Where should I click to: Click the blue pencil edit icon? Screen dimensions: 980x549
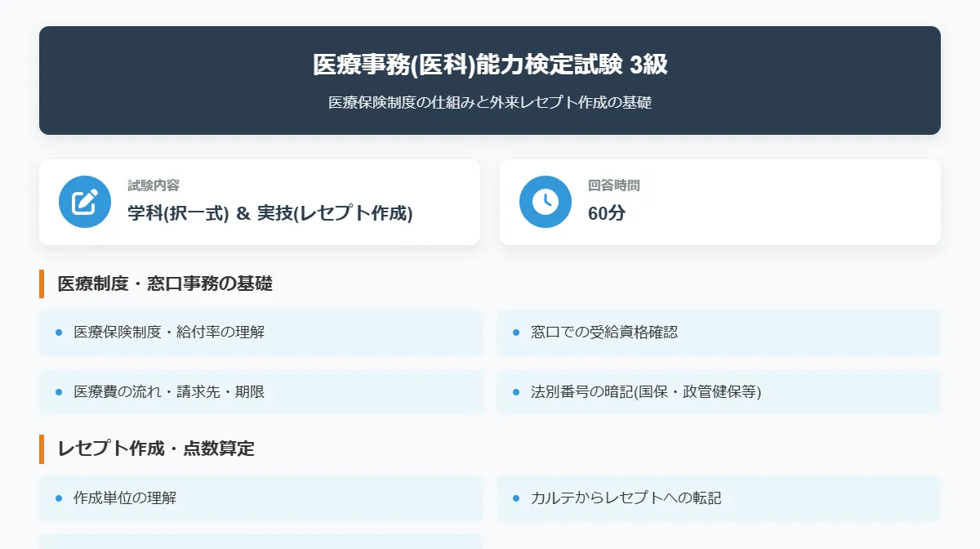point(85,202)
